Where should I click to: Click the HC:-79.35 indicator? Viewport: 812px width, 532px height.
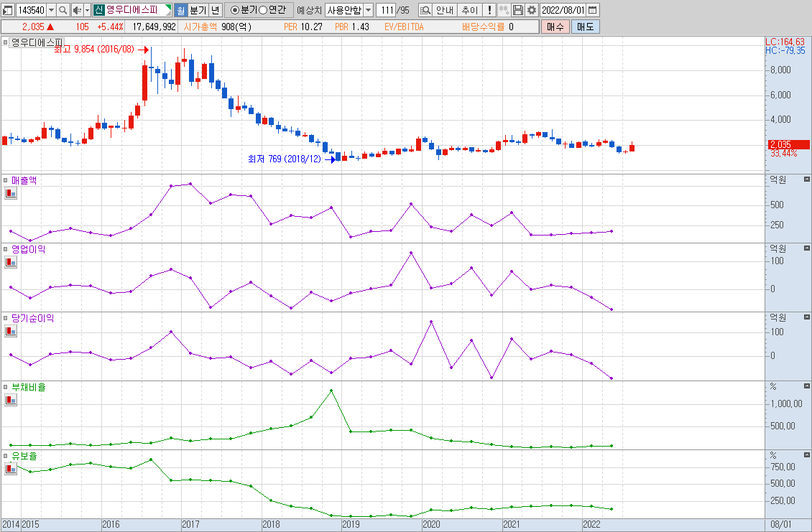785,51
